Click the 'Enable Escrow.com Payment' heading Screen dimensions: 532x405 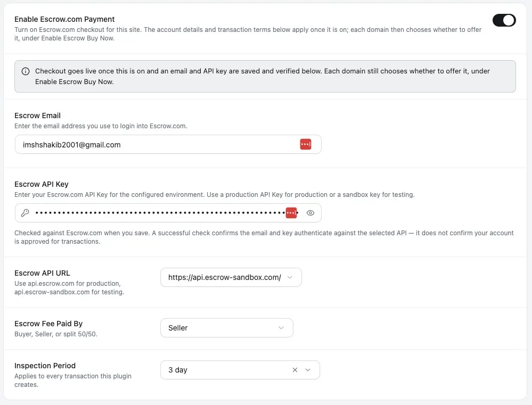(x=64, y=19)
